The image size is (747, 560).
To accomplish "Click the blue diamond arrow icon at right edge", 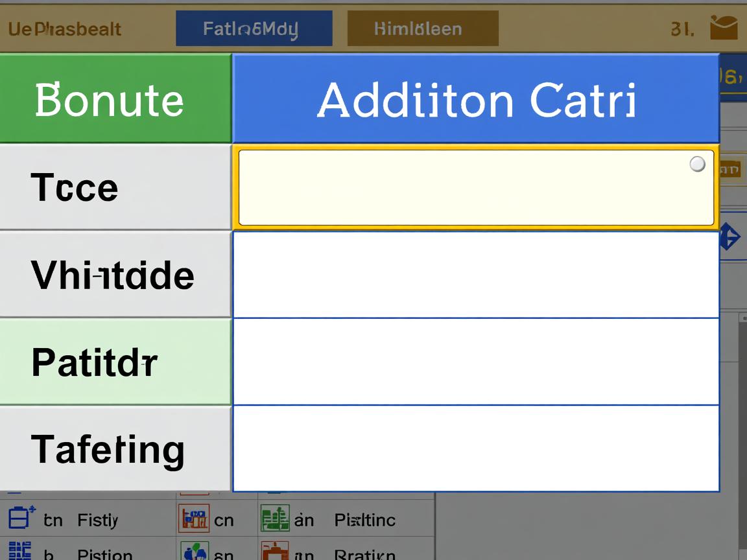I will 730,237.
